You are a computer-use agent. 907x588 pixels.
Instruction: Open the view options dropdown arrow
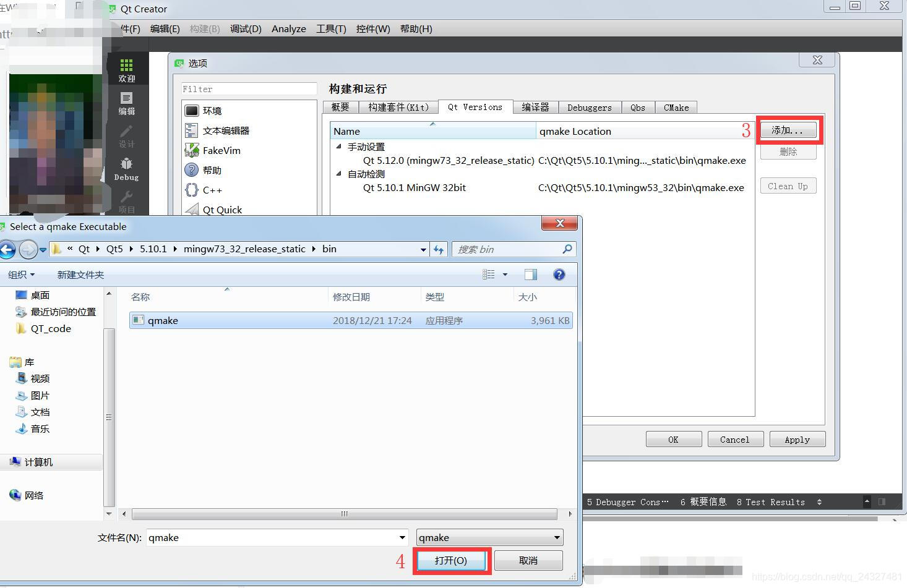[x=505, y=275]
